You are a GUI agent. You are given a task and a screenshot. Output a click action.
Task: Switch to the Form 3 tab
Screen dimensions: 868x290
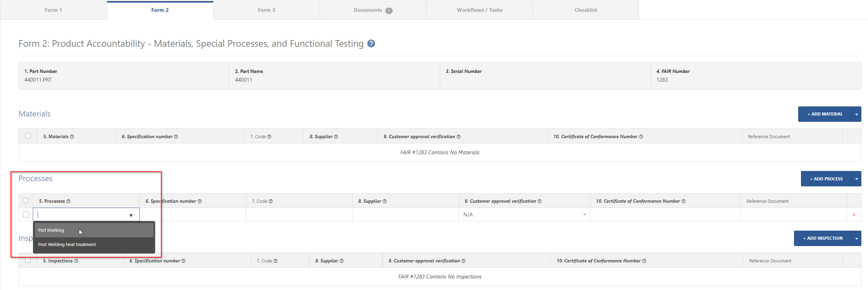(x=266, y=10)
